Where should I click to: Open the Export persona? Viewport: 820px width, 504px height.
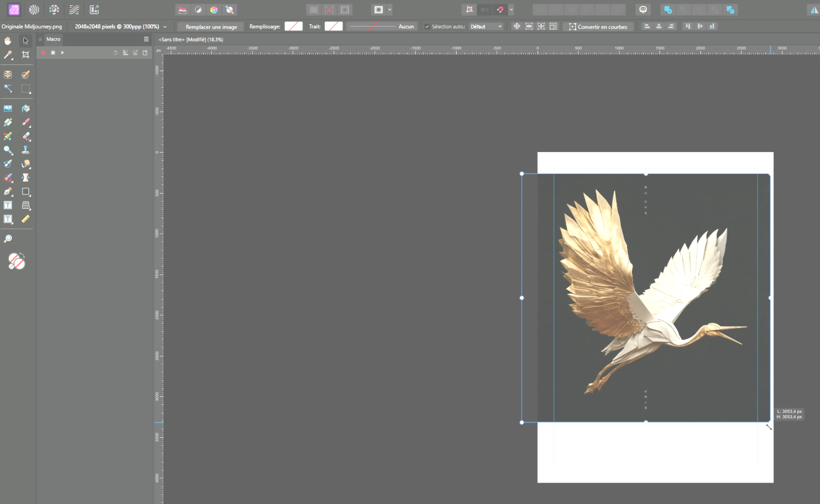pyautogui.click(x=94, y=10)
